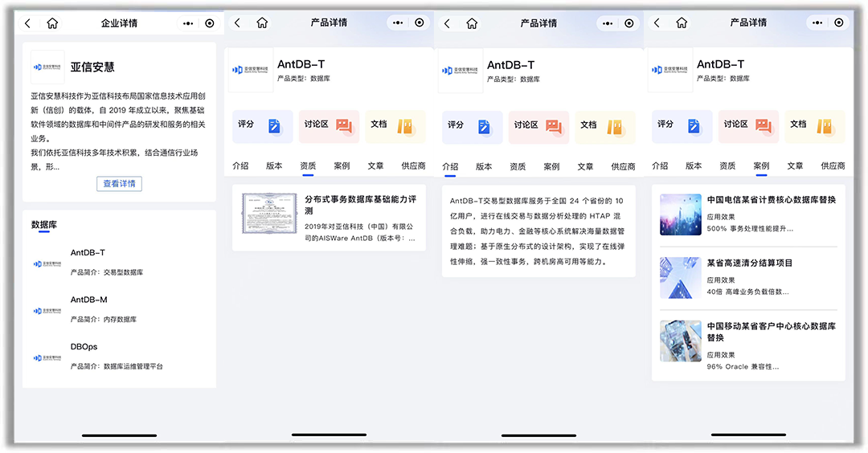Viewport: 868px width, 453px height.
Task: Click the AntDB-T introduction paragraph
Action: (x=537, y=231)
